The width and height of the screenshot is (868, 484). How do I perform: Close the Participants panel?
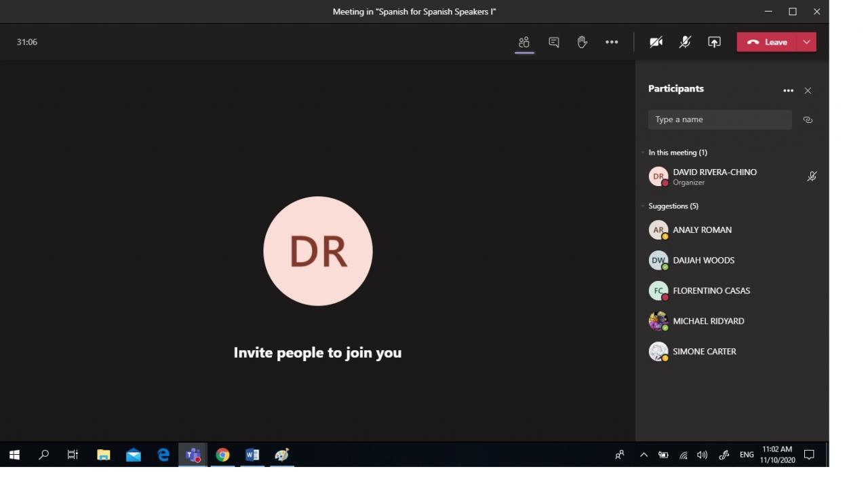pos(808,90)
